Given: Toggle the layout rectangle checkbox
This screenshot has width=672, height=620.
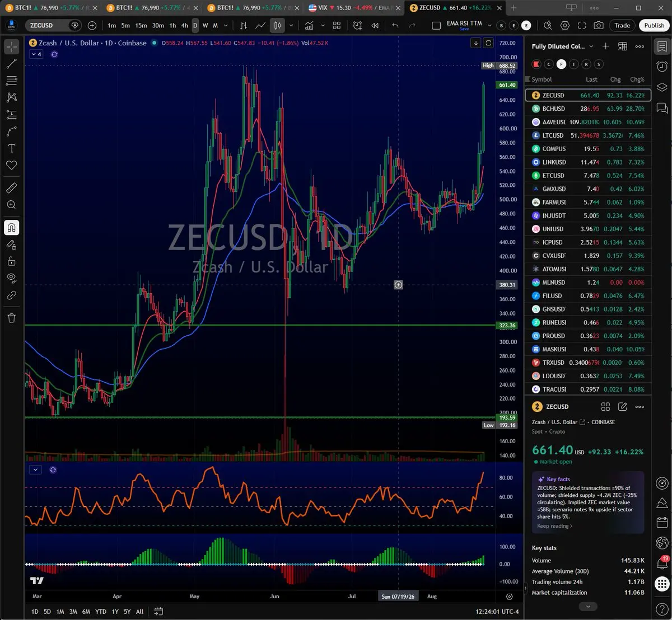Looking at the screenshot, I should click(x=437, y=26).
